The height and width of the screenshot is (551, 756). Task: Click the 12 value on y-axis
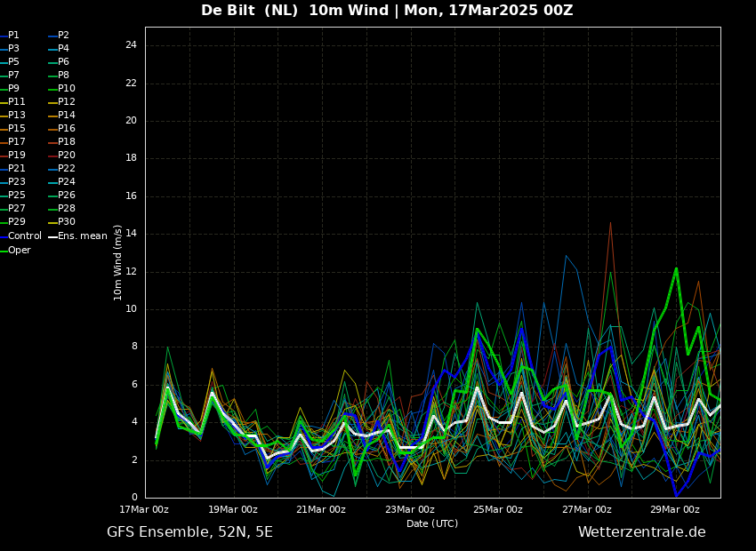[131, 272]
